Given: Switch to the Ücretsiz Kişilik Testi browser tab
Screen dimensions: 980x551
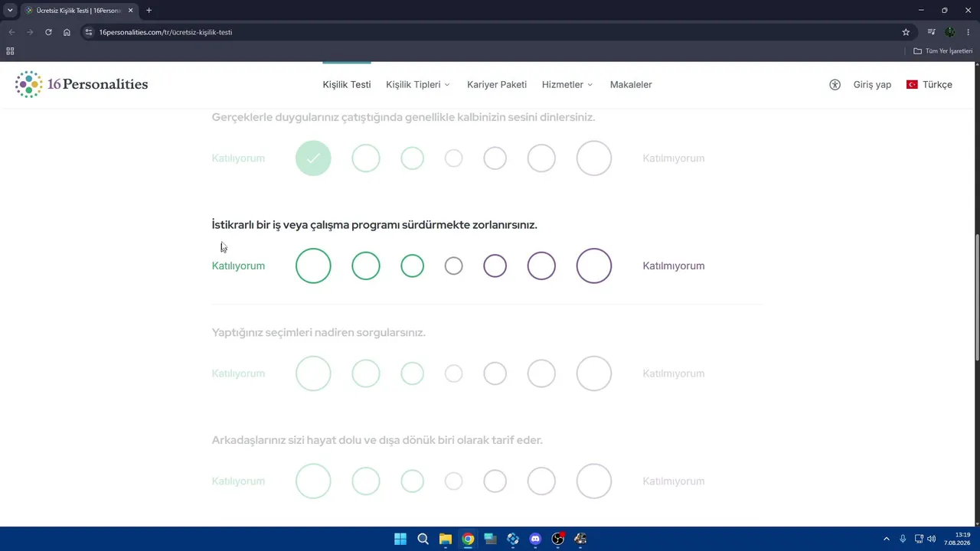Looking at the screenshot, I should click(79, 11).
